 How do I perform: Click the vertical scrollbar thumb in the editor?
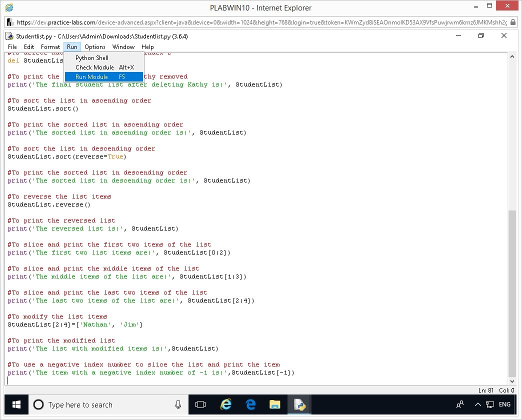click(x=511, y=292)
